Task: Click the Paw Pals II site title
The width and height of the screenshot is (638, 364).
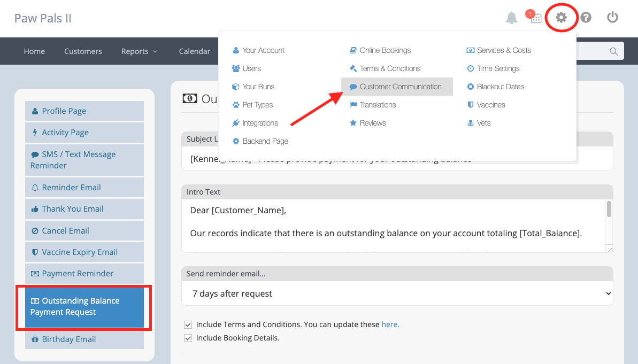Action: coord(43,18)
